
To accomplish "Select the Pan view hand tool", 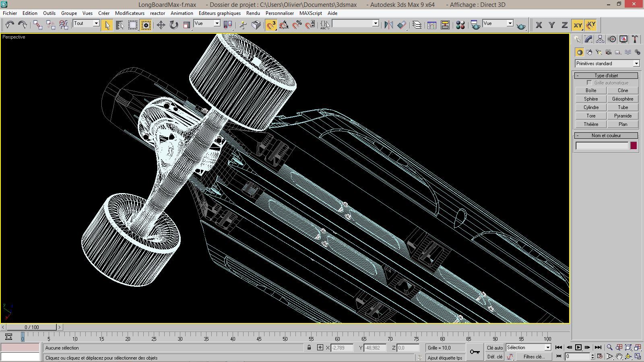I will tap(619, 356).
